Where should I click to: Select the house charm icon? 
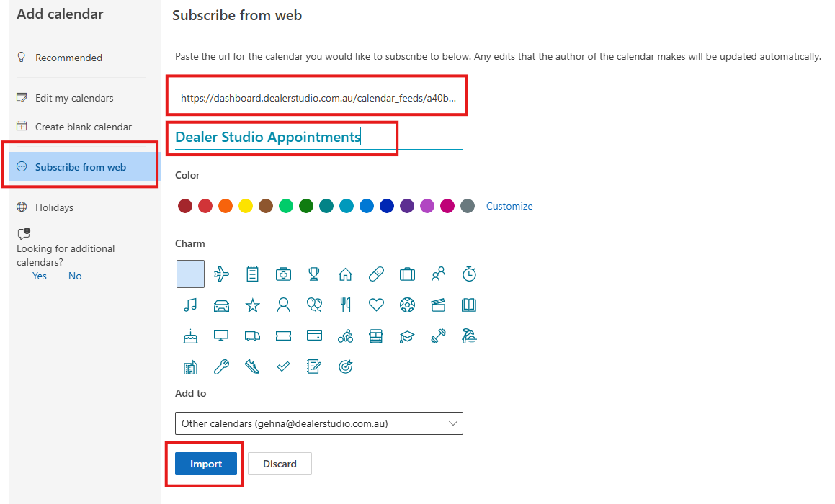345,274
